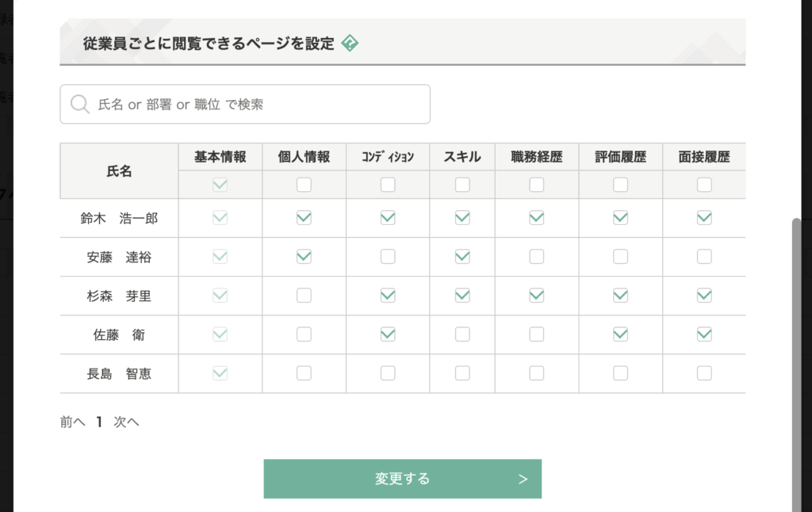Click the スキル column header label
The width and height of the screenshot is (812, 512).
click(x=462, y=157)
